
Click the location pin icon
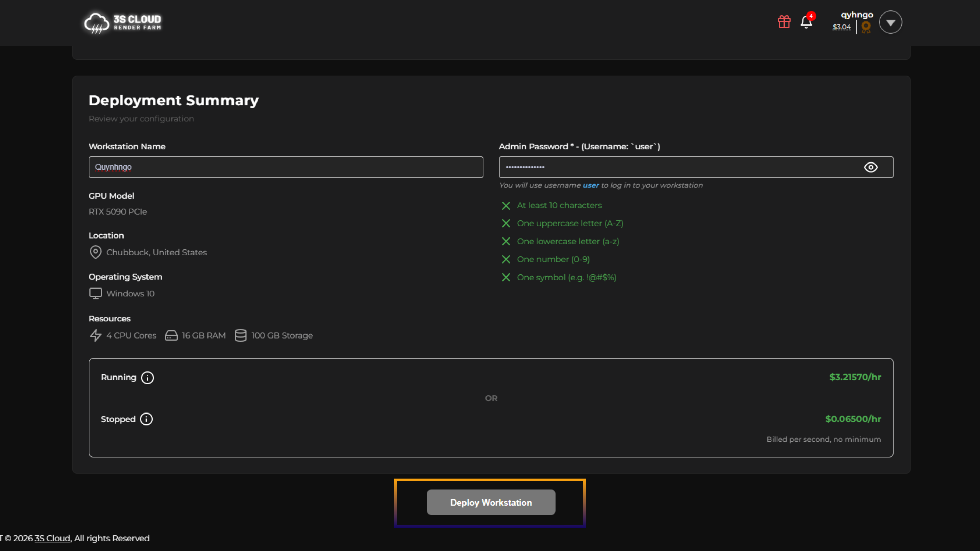tap(95, 252)
